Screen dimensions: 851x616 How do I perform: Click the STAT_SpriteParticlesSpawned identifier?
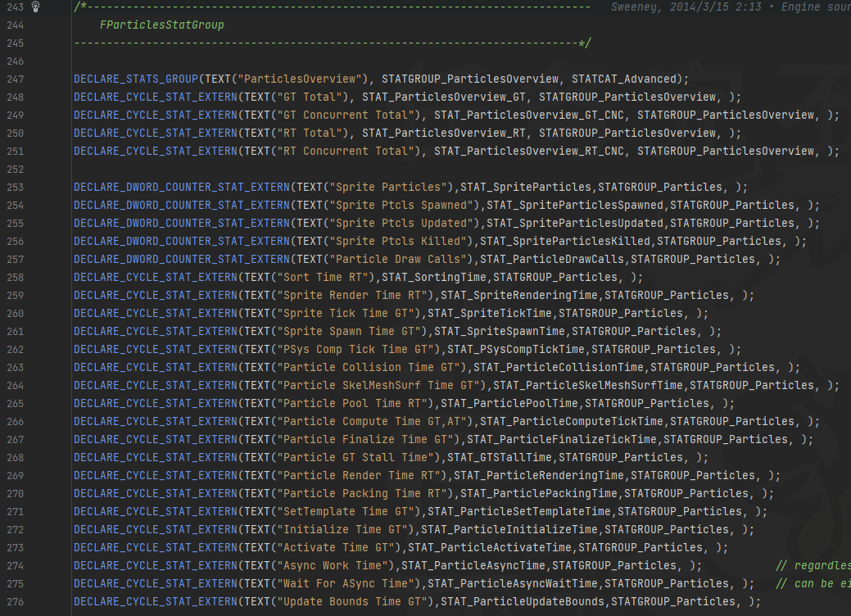575,205
